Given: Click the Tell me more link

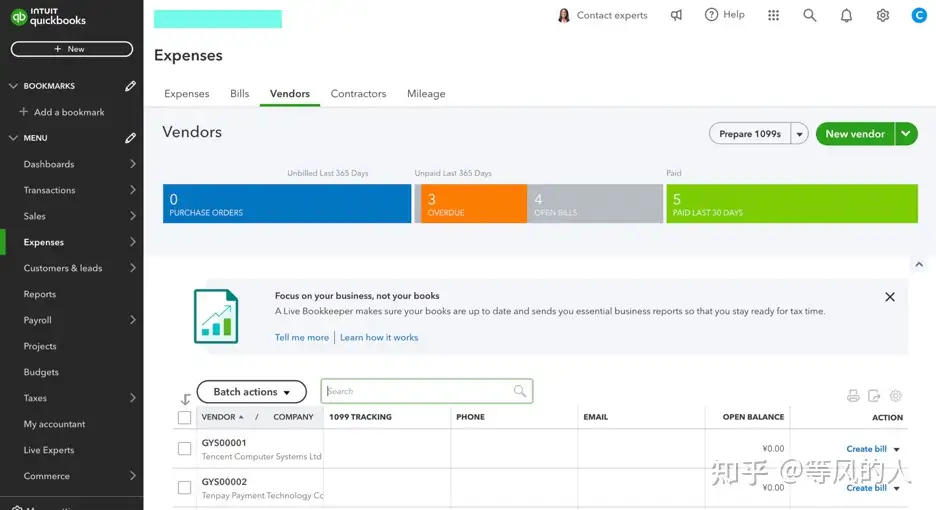Looking at the screenshot, I should [x=301, y=337].
